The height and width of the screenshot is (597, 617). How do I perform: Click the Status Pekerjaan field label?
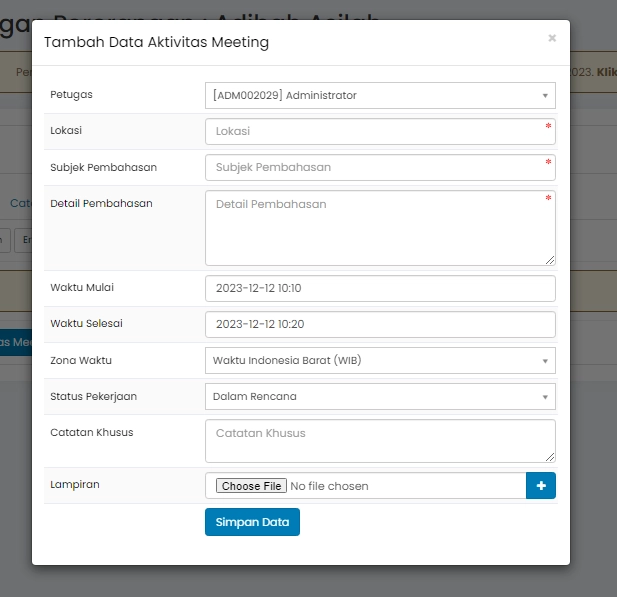93,397
